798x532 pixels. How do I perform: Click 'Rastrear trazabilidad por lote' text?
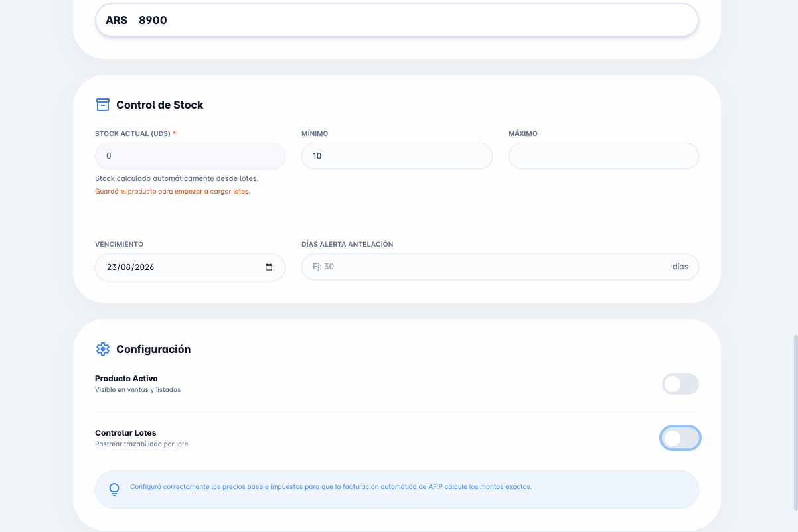141,444
